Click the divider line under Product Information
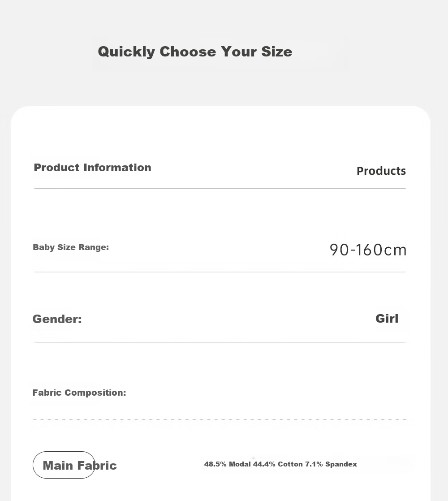 (220, 188)
